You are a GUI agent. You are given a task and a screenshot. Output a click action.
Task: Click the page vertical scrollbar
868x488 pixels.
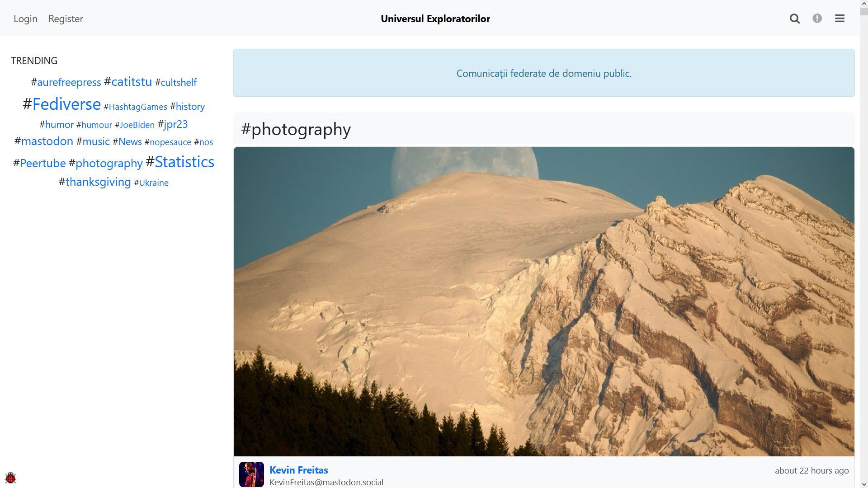(864, 244)
